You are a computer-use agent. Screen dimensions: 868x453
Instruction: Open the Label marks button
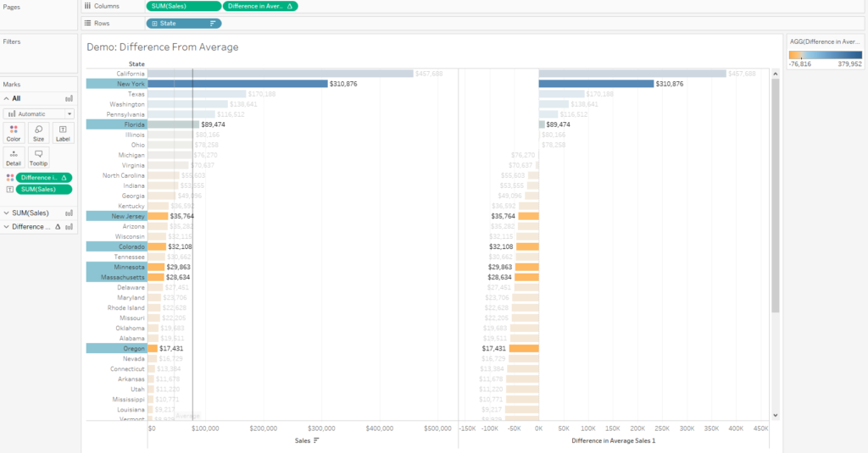pos(63,132)
